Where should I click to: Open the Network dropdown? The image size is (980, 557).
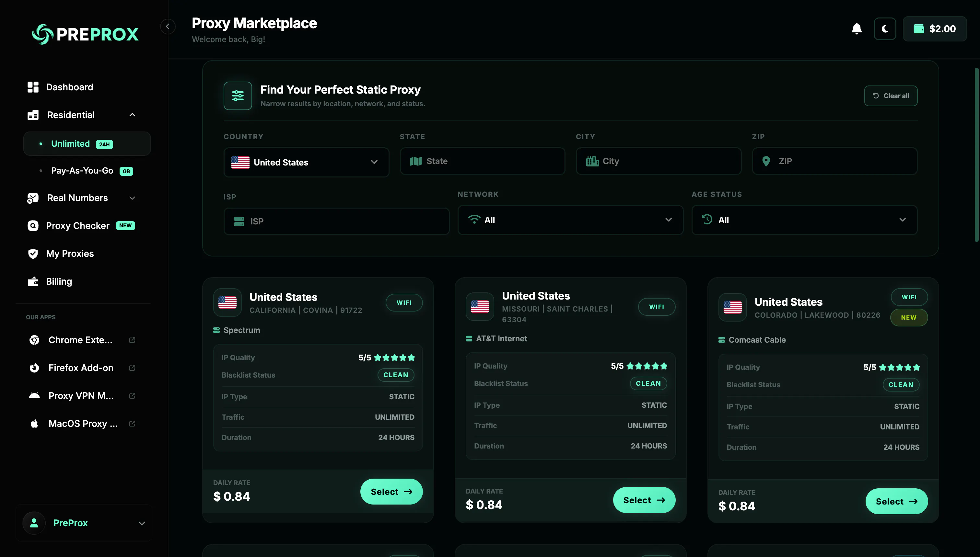point(570,220)
